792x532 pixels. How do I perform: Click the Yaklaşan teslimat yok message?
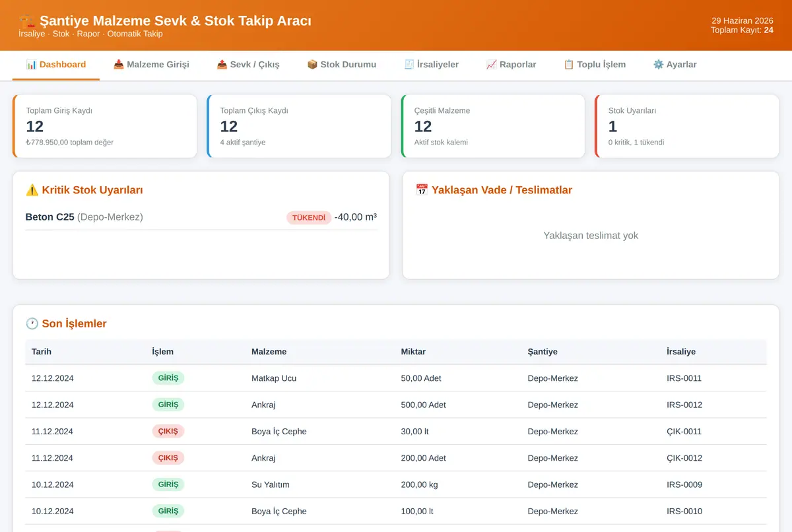pyautogui.click(x=591, y=236)
